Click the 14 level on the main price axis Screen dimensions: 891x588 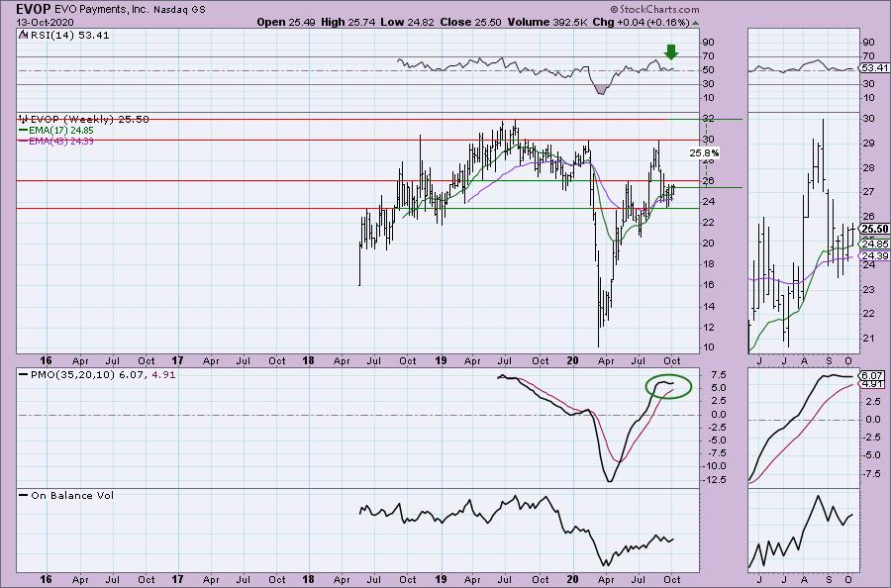pyautogui.click(x=709, y=306)
